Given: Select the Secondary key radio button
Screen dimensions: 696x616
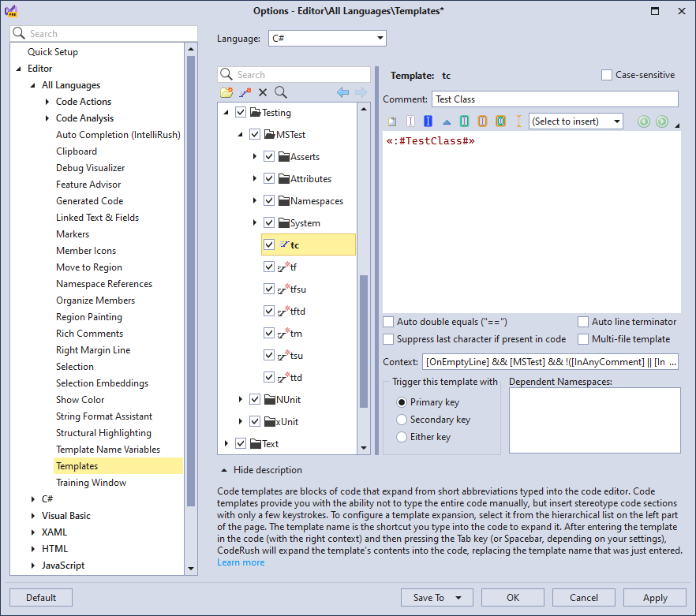Looking at the screenshot, I should 401,420.
